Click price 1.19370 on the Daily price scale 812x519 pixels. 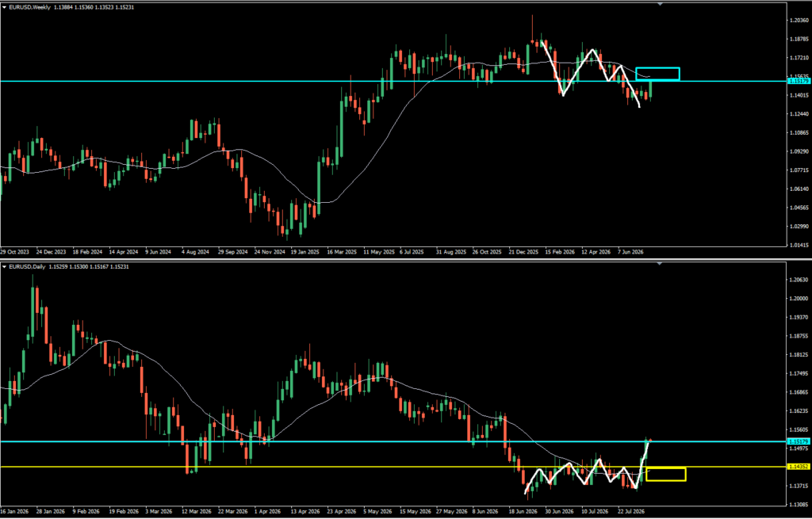(801, 317)
